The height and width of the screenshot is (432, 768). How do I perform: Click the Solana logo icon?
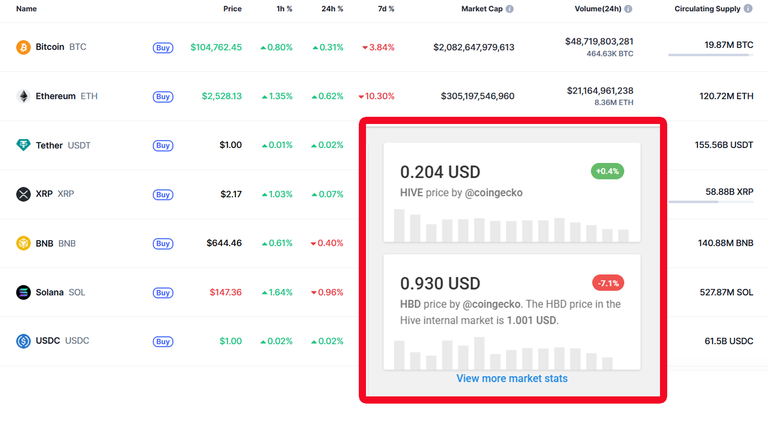pos(23,292)
